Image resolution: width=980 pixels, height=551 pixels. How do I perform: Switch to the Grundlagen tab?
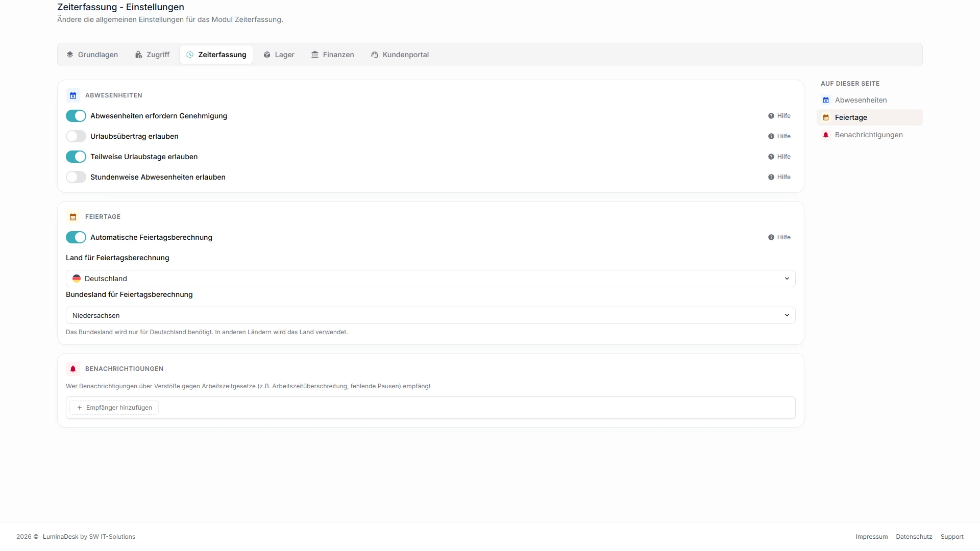tap(92, 55)
